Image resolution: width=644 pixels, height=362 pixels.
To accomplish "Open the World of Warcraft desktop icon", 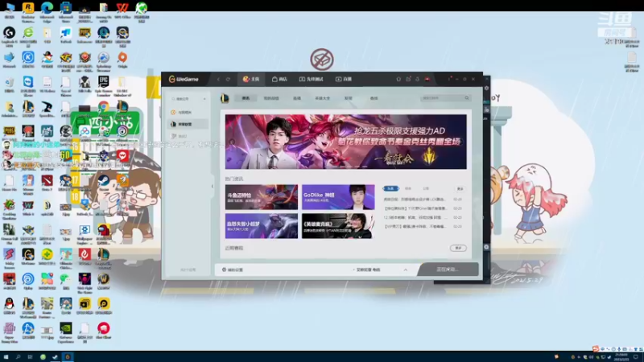I will coord(104,282).
